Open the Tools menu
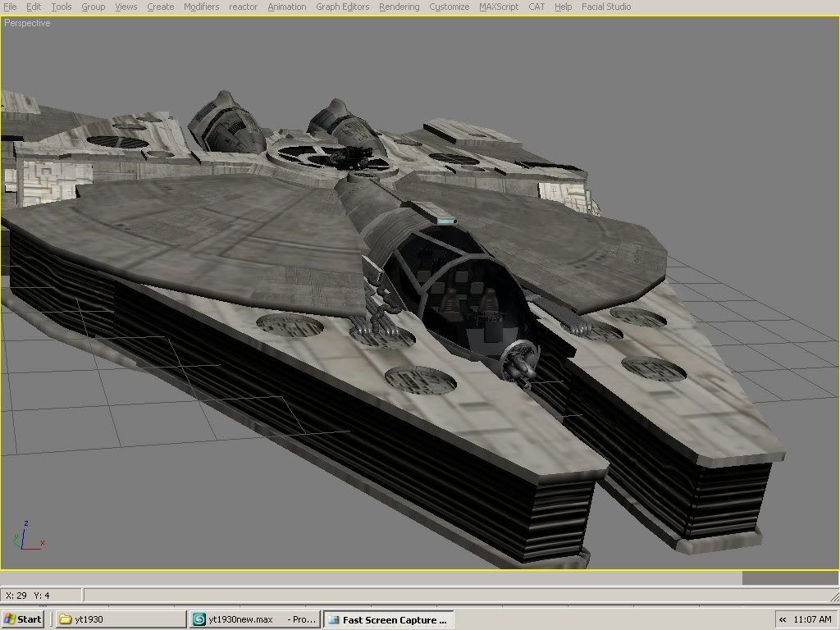Screen dimensions: 840x630 click(61, 7)
